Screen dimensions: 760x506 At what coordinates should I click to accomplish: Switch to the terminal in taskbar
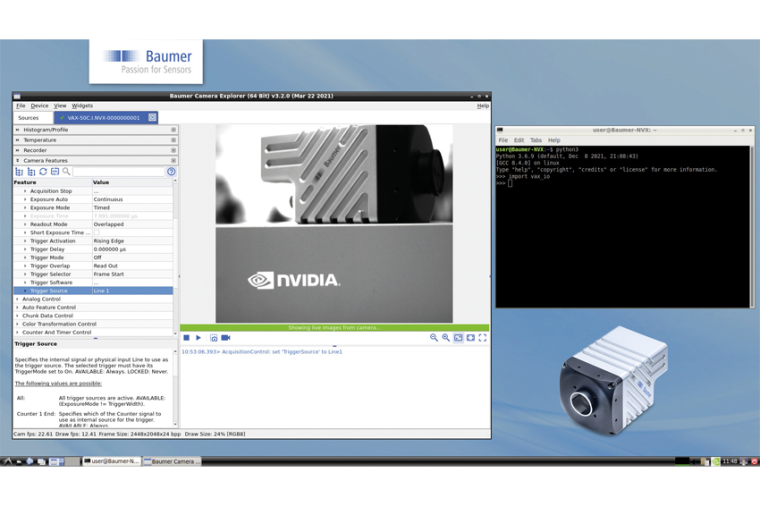coord(111,461)
